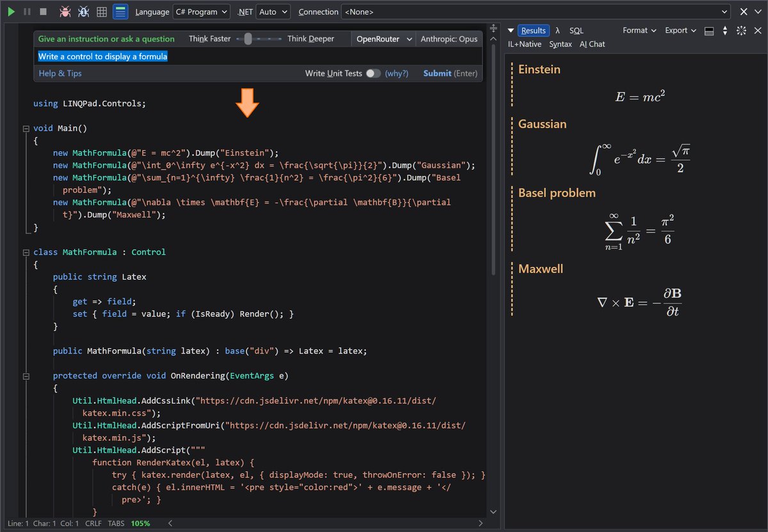Image resolution: width=768 pixels, height=532 pixels.
Task: Click the results panel dock layout icon
Action: [x=708, y=31]
